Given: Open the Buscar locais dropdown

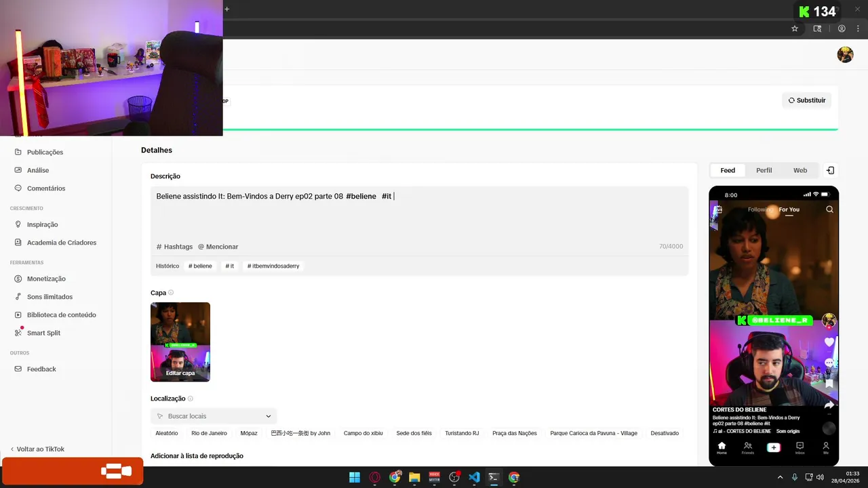Looking at the screenshot, I should 214,416.
